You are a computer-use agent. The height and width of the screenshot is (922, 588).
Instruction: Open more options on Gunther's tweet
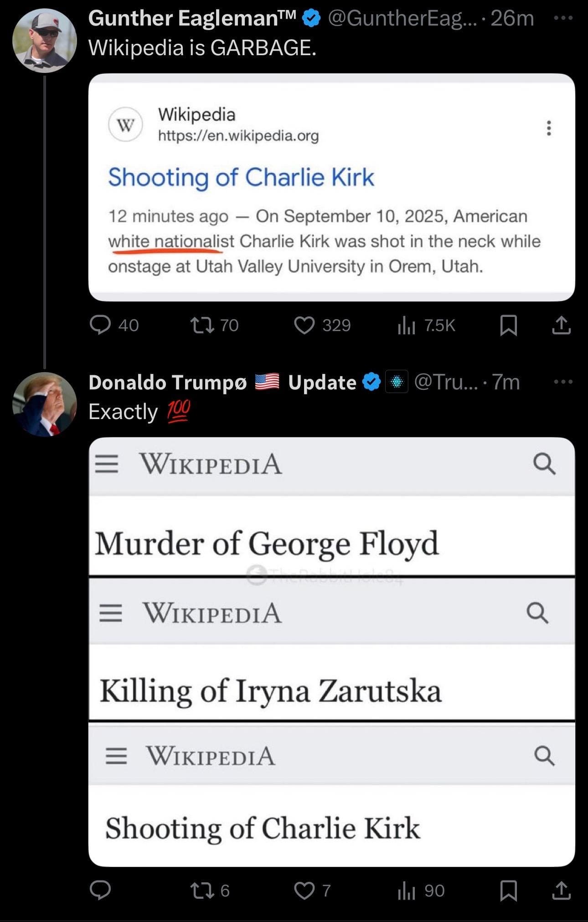[563, 19]
